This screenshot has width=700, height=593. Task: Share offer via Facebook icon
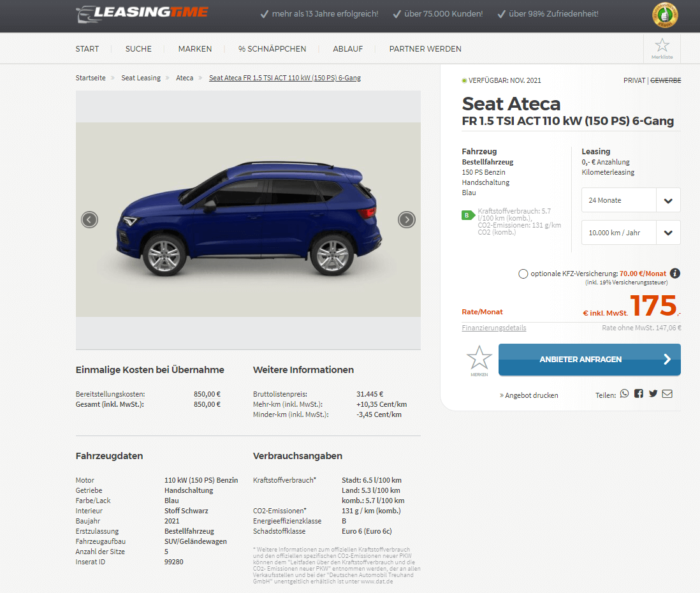click(639, 393)
